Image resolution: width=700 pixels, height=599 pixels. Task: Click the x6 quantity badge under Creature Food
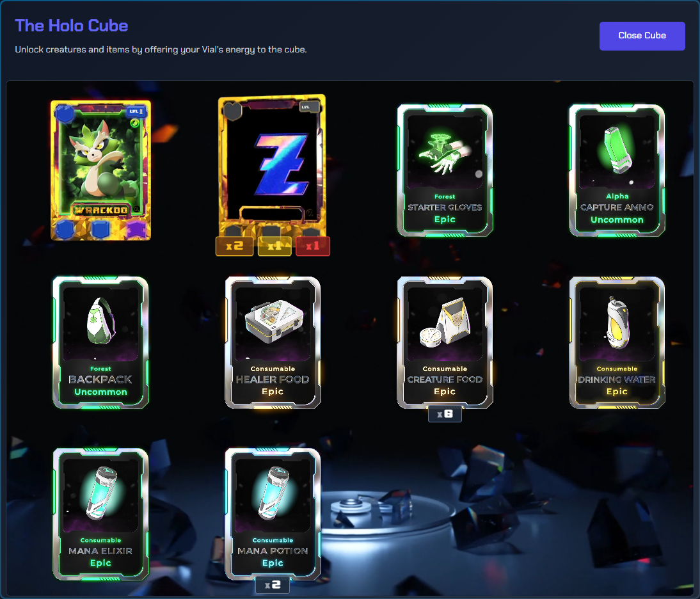tap(445, 414)
